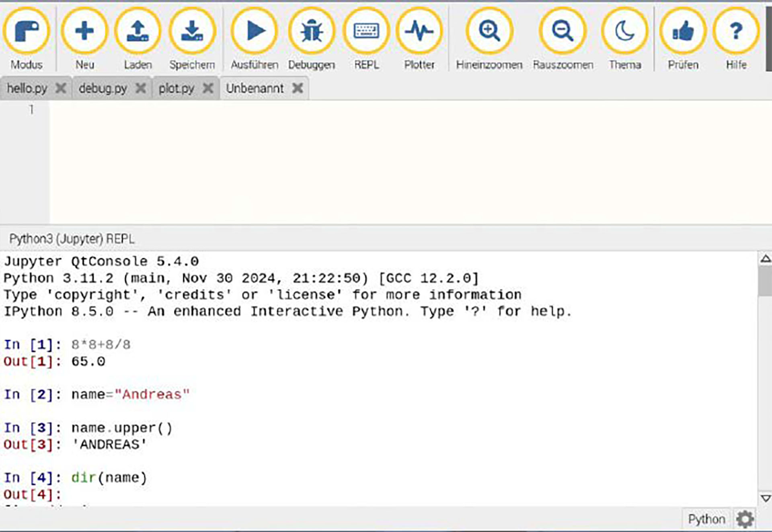This screenshot has width=772, height=532.
Task: Save the script via the Speichern icon
Action: (x=193, y=30)
